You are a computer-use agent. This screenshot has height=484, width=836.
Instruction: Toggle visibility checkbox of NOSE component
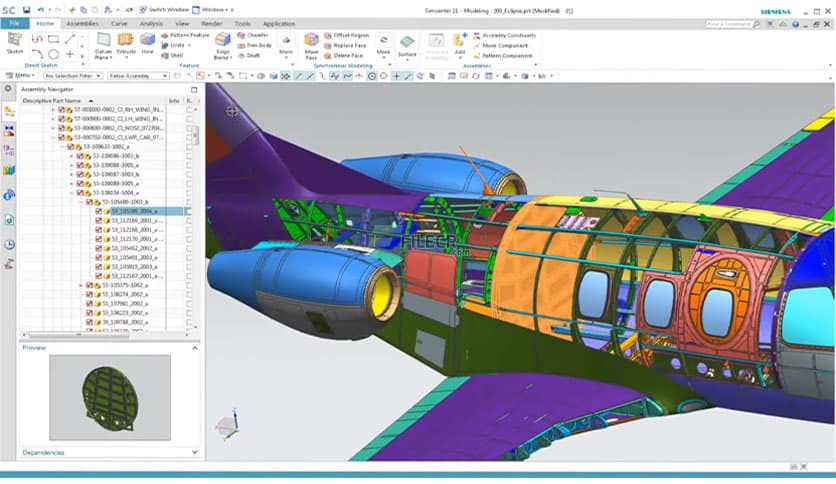point(61,128)
